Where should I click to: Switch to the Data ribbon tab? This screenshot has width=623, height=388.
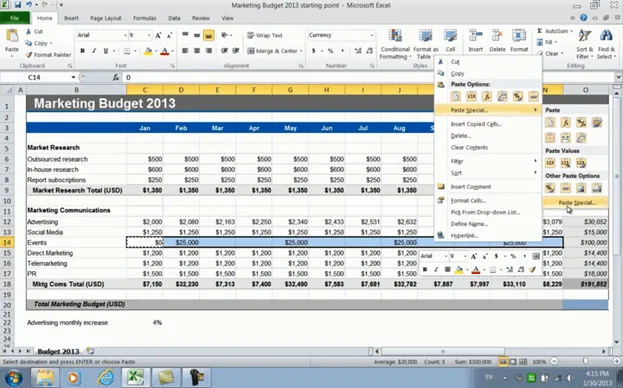point(174,18)
